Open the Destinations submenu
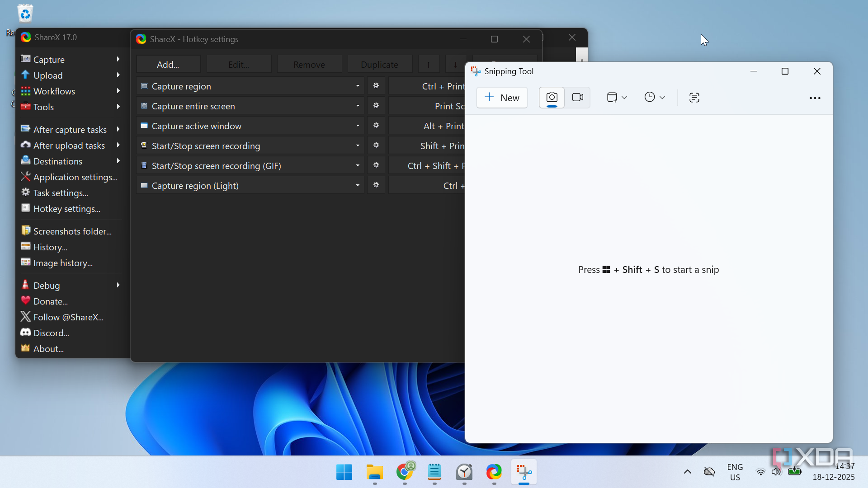Viewport: 868px width, 488px height. 71,161
